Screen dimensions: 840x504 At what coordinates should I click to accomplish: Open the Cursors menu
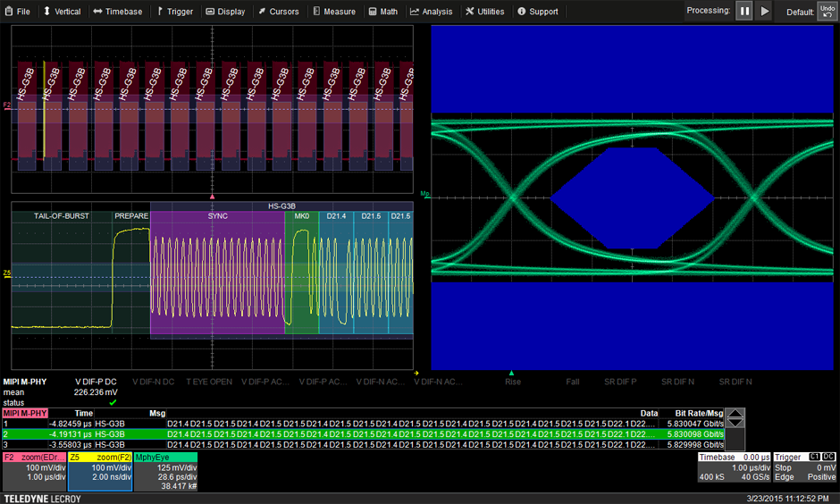[x=279, y=12]
